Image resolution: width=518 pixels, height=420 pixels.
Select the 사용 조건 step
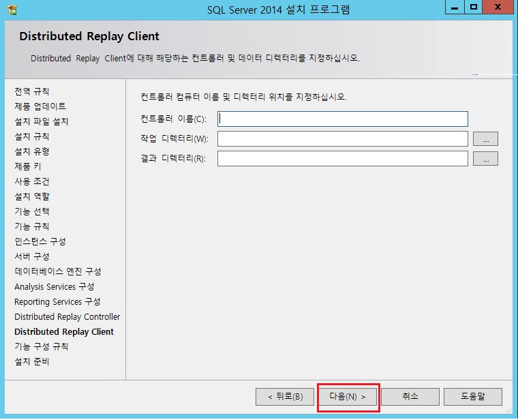(32, 181)
